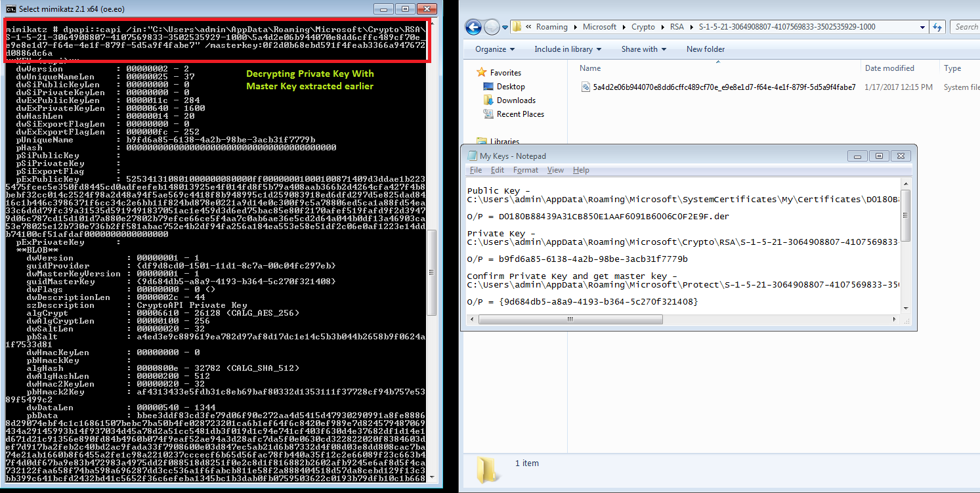Open the View menu in Notepad
Viewport: 980px width, 493px height.
coord(555,170)
